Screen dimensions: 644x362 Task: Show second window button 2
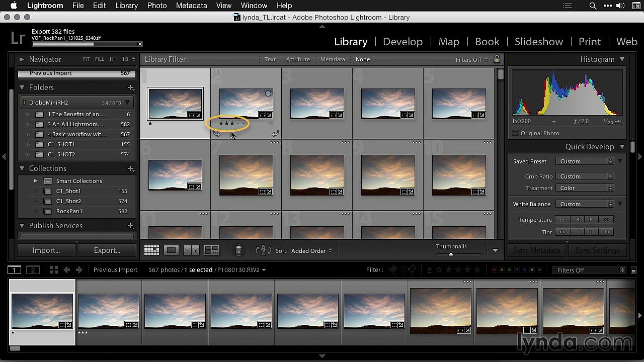coord(33,270)
